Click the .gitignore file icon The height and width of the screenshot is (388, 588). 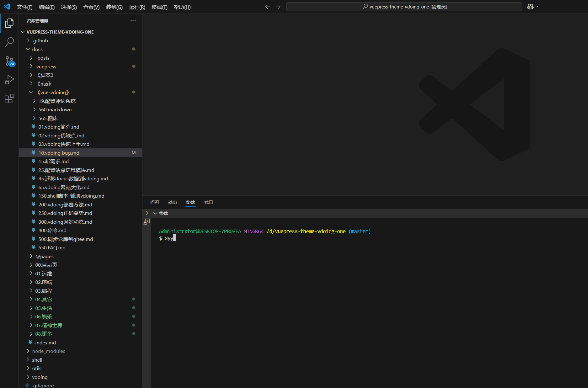(x=28, y=385)
